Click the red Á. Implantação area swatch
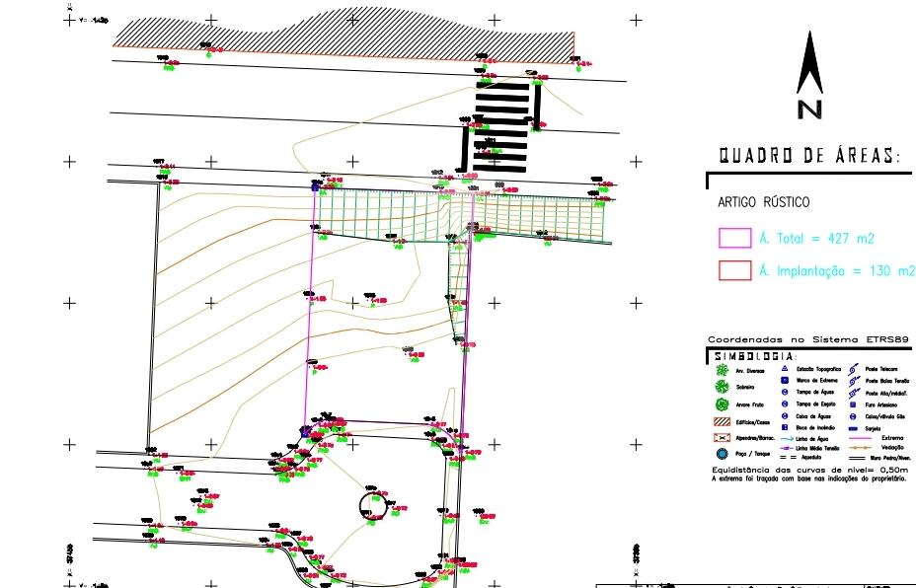This screenshot has height=588, width=916. pos(735,270)
